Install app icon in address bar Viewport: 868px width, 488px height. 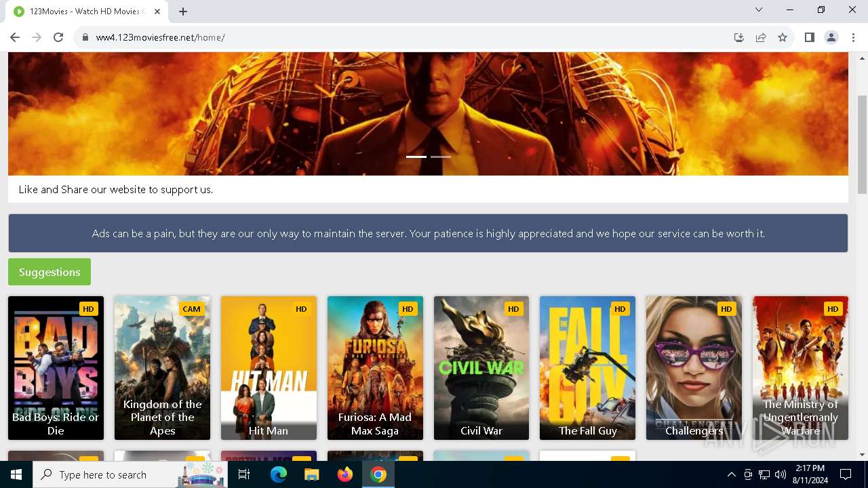click(739, 37)
